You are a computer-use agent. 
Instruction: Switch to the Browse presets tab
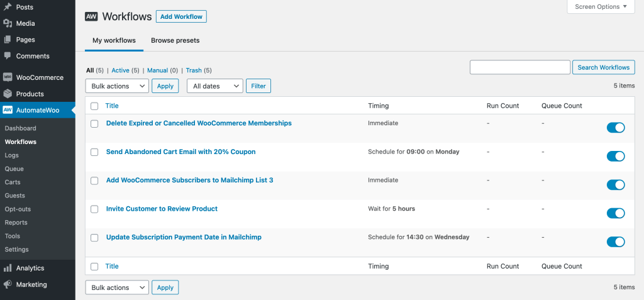[175, 40]
